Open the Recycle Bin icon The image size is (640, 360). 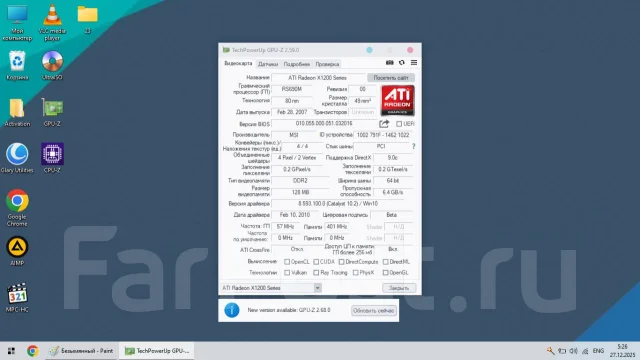click(x=17, y=65)
